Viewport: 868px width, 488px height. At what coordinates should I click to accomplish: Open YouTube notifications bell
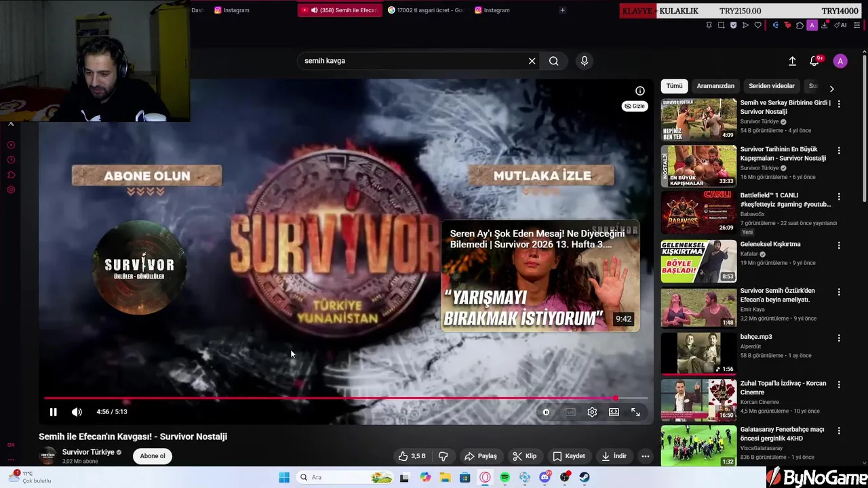pos(815,61)
